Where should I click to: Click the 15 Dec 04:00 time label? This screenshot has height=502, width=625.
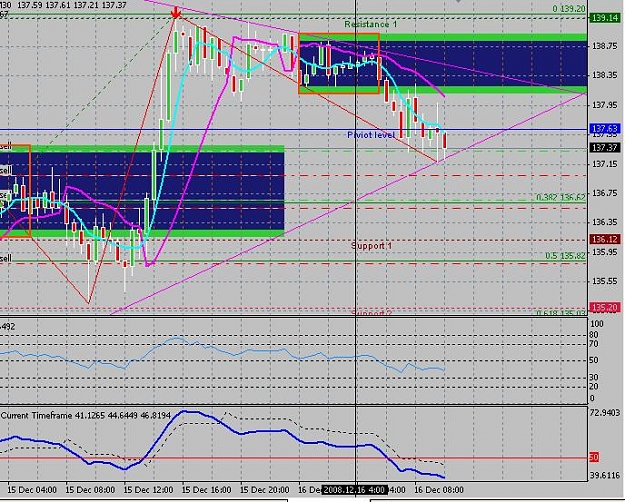[x=32, y=490]
